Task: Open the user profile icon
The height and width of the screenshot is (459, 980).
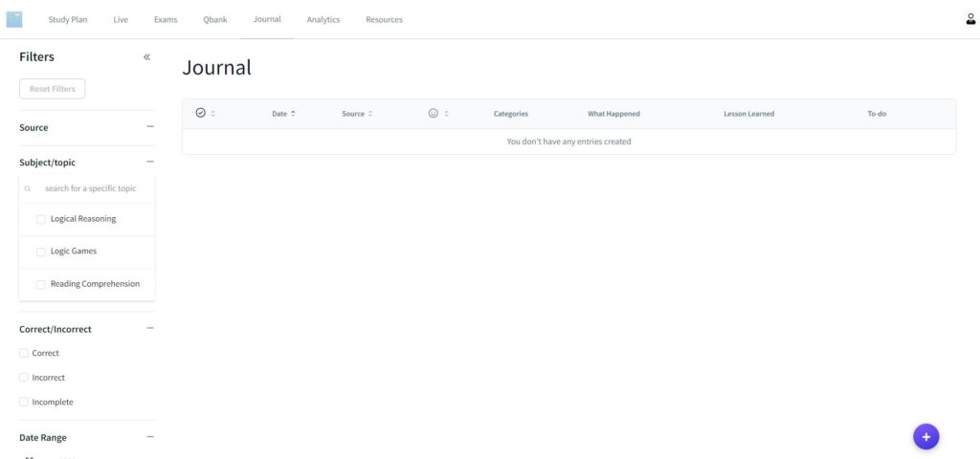Action: (970, 19)
